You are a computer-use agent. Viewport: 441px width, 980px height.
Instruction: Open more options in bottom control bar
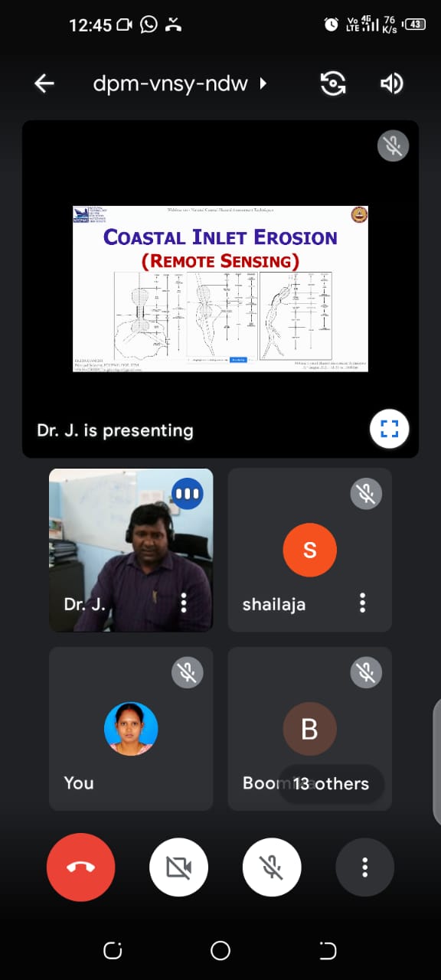coord(365,867)
